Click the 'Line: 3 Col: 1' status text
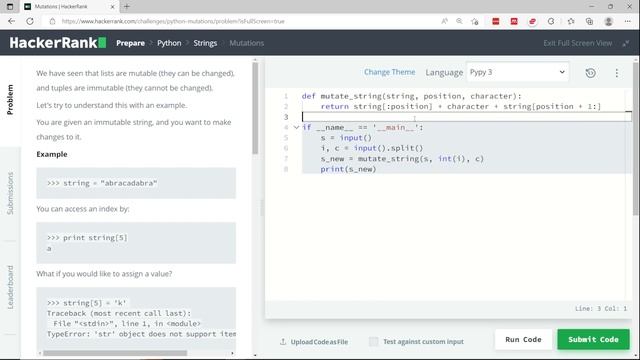The image size is (640, 360). [601, 309]
